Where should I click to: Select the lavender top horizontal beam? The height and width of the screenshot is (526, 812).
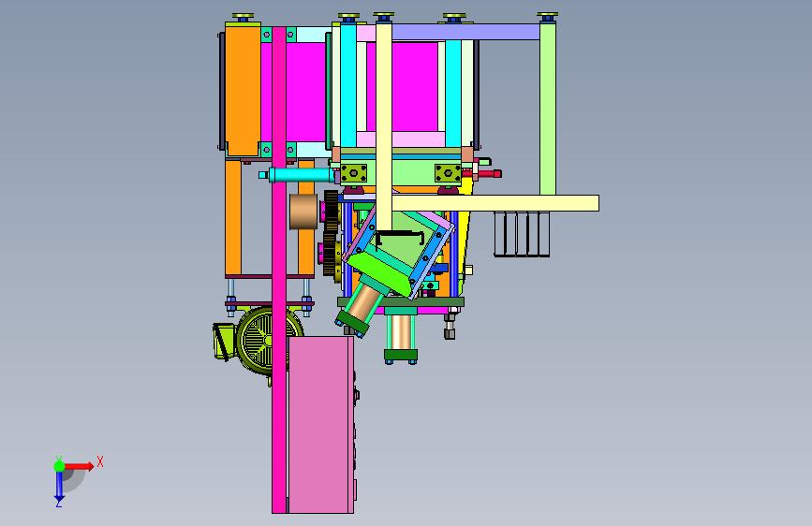[465, 32]
